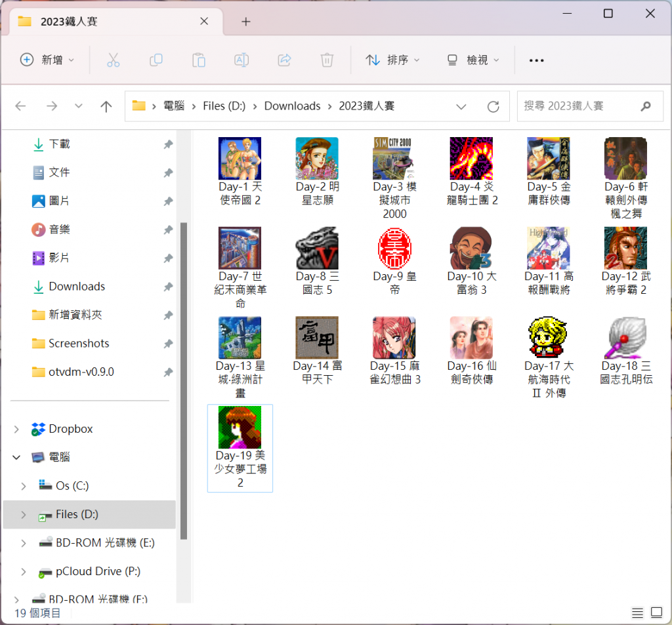This screenshot has width=672, height=625.
Task: Select the Day-1 天使帝國 2 file
Action: coord(240,171)
